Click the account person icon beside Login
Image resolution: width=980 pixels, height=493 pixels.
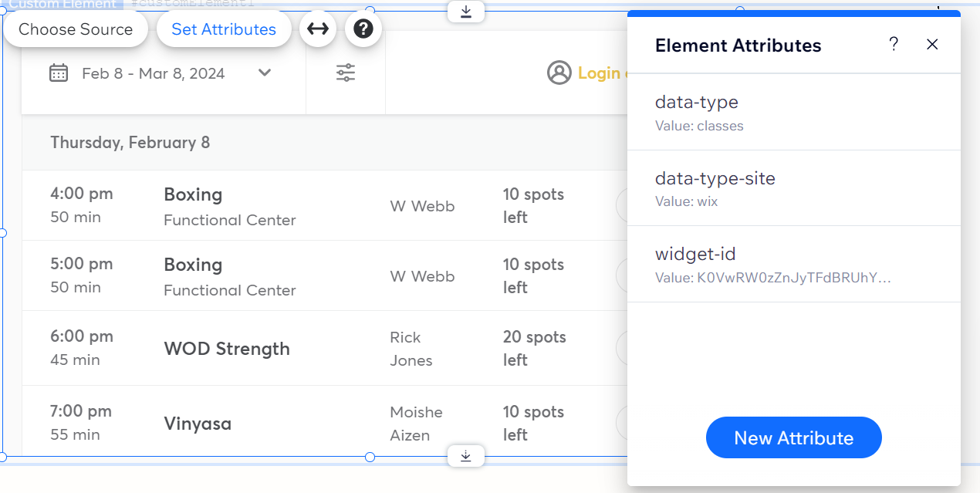point(559,73)
